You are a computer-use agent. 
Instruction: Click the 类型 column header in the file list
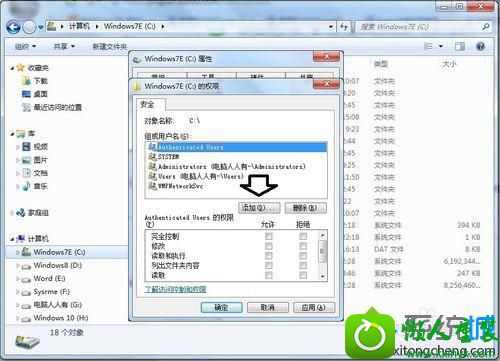[x=381, y=64]
